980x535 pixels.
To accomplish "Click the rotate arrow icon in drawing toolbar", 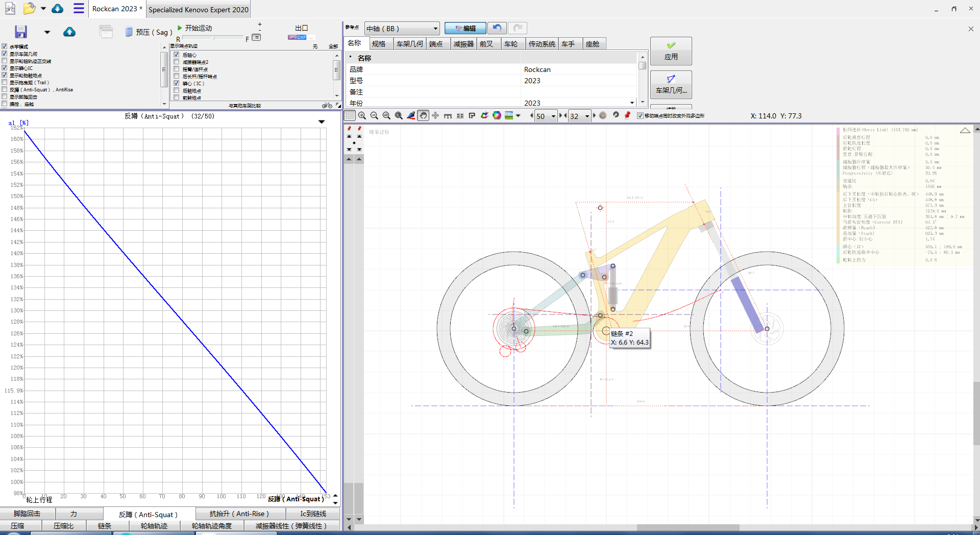I will point(616,115).
